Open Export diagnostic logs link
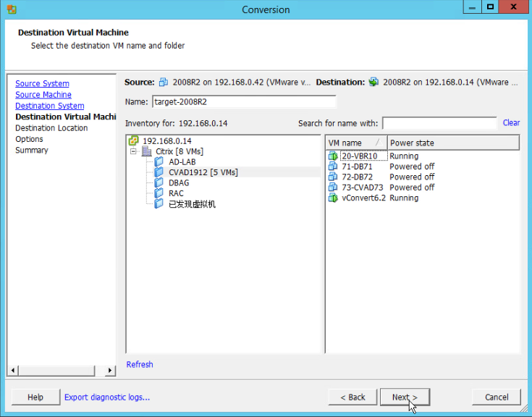This screenshot has height=417, width=532. click(x=107, y=397)
